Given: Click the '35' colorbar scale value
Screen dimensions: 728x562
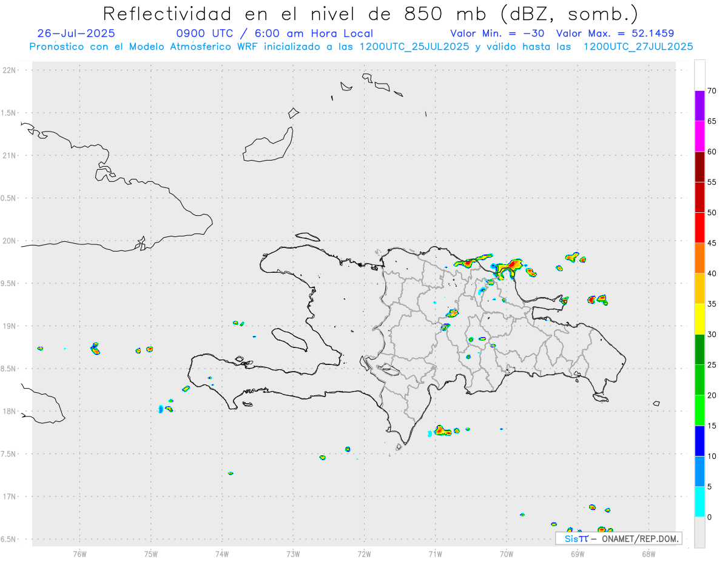Looking at the screenshot, I should [712, 304].
